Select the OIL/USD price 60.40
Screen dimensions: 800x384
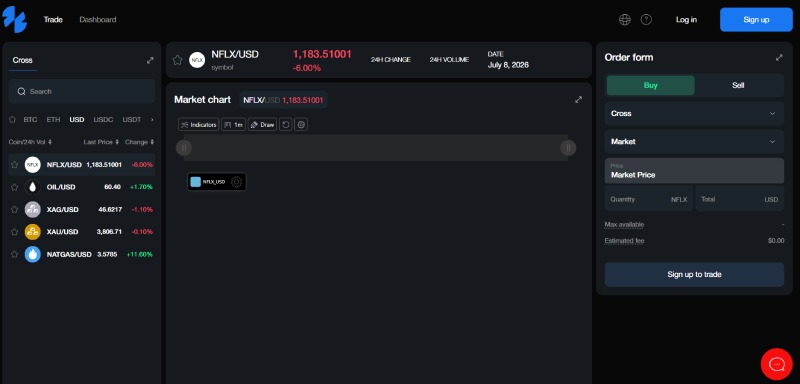point(112,187)
